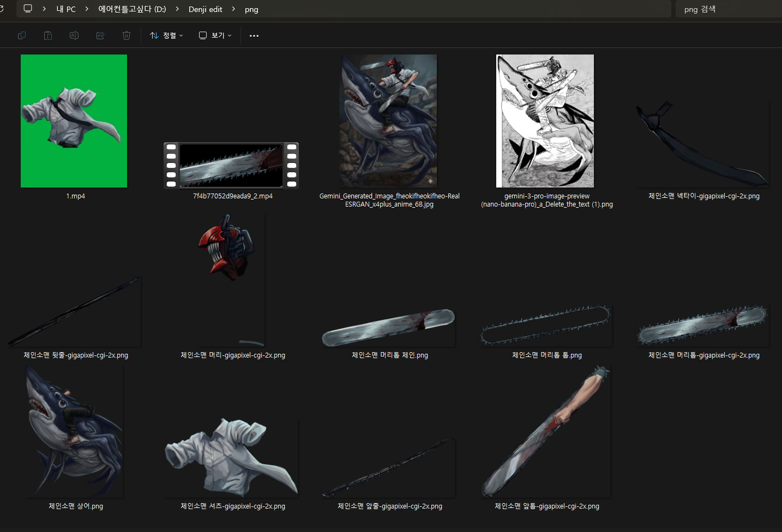Click the file name '체인소맨 머리톱 톱.png'
This screenshot has width=782, height=532.
point(547,355)
